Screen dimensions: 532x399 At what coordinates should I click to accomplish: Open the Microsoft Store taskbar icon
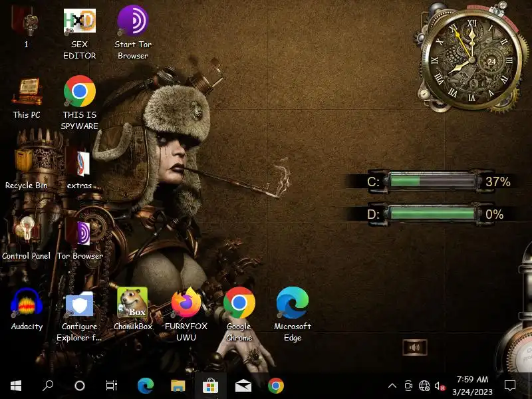210,386
